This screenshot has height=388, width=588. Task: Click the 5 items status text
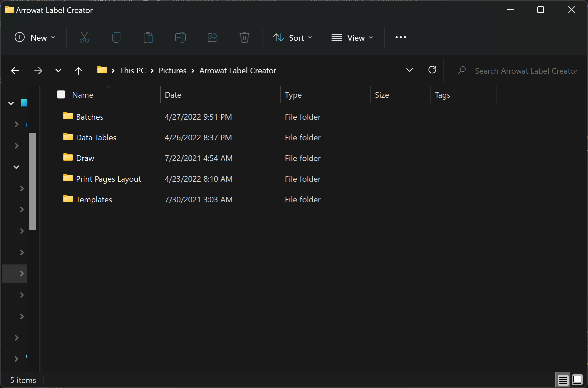pos(23,380)
